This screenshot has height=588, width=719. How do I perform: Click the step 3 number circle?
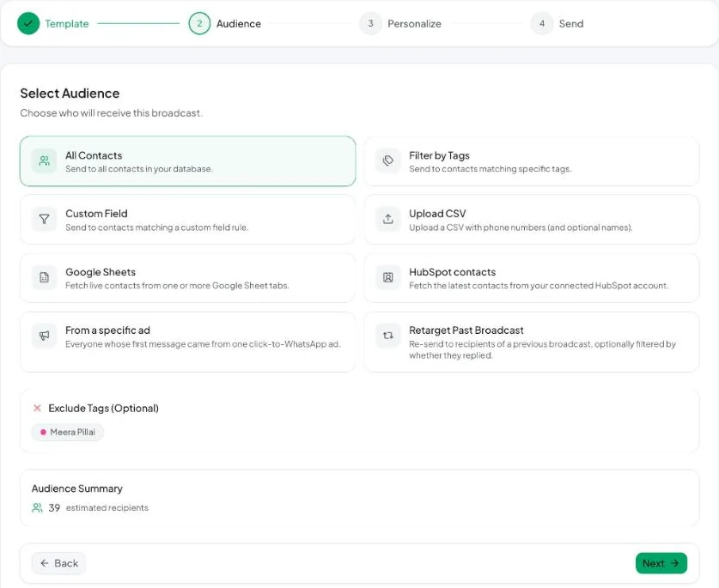(370, 23)
